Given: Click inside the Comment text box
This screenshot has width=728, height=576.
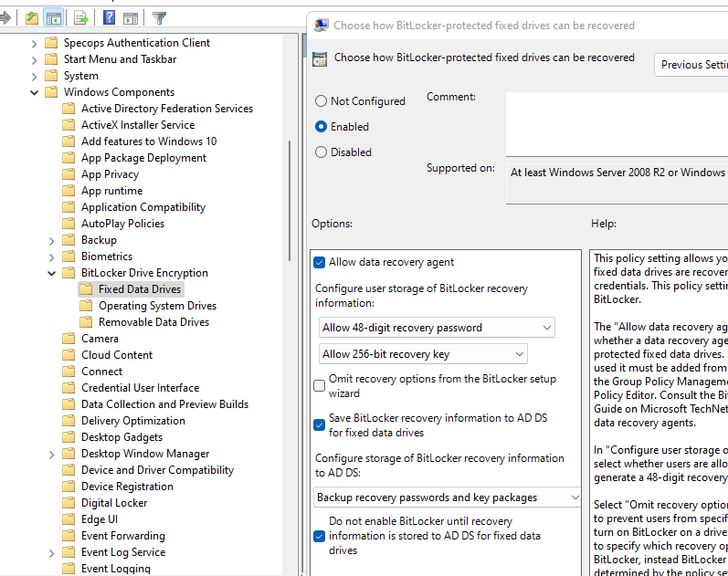Looking at the screenshot, I should pyautogui.click(x=617, y=124).
